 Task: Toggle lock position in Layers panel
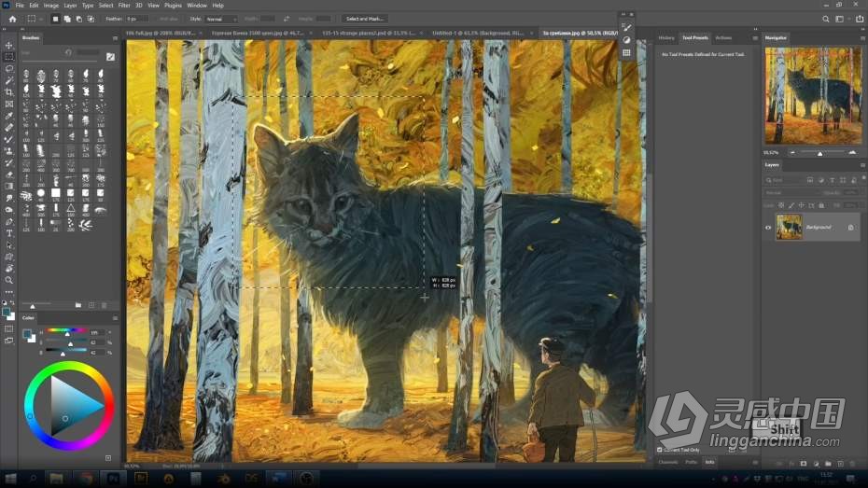(801, 205)
